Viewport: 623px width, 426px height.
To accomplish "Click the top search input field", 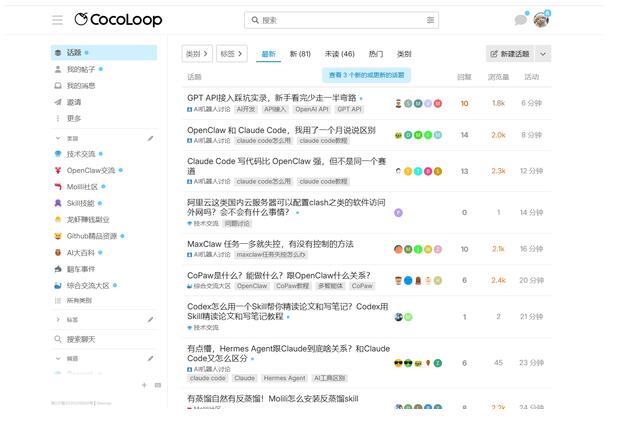I will pyautogui.click(x=340, y=20).
